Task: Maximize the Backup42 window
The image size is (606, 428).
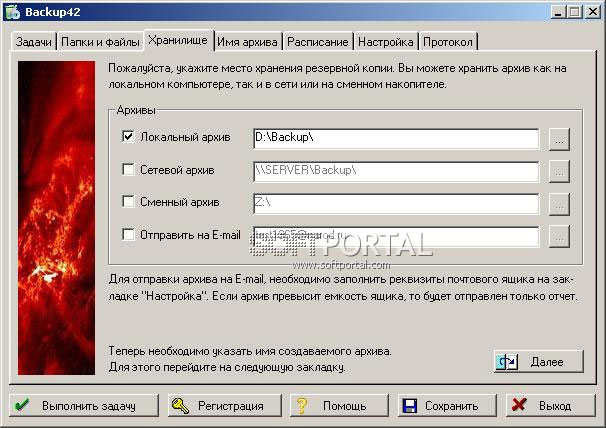Action: [x=574, y=12]
